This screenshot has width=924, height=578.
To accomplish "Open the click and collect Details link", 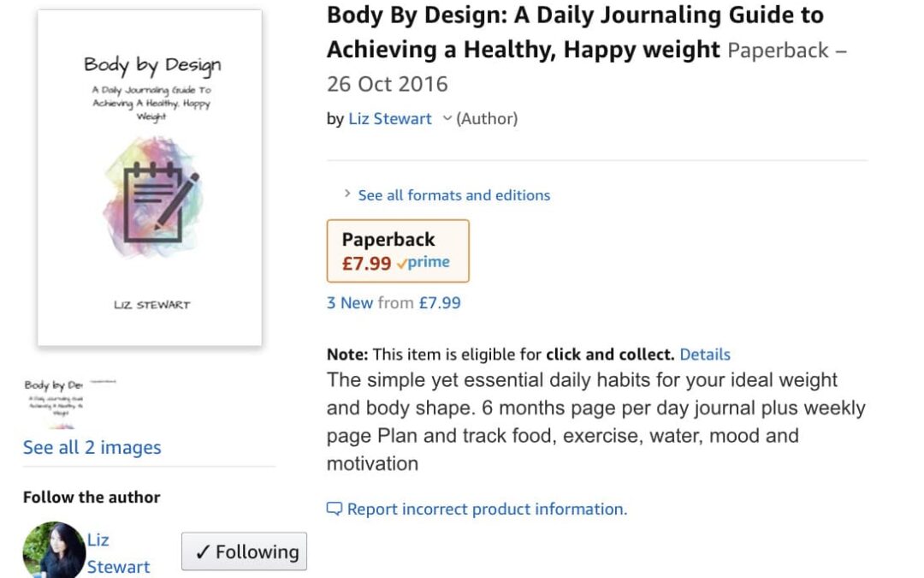I will coord(705,355).
